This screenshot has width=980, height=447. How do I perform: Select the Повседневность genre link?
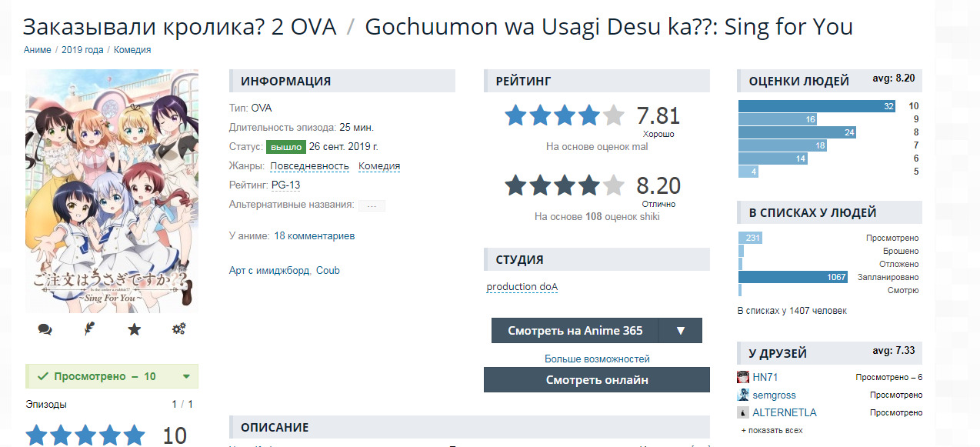click(x=309, y=166)
